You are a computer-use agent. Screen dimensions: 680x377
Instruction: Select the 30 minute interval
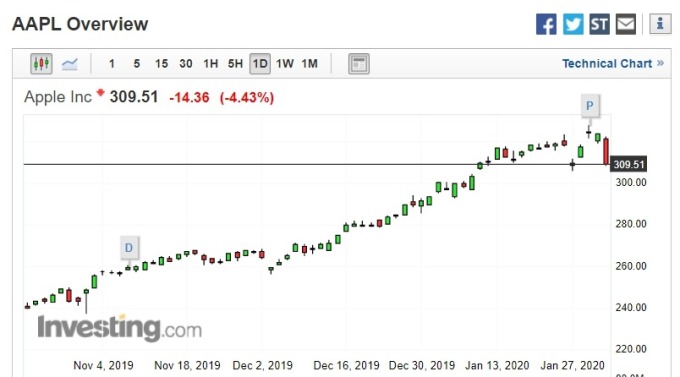coord(186,64)
